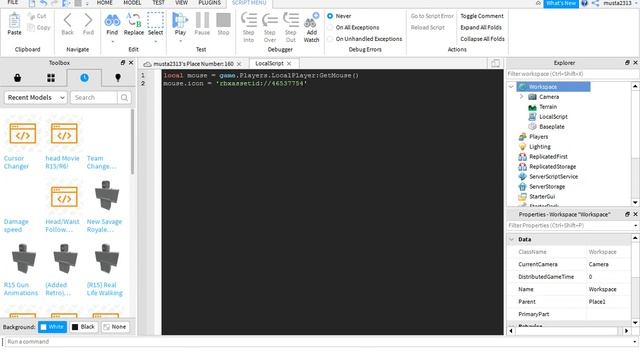Viewport: 640px width, 360px height.
Task: Open the Toolbox Recent clock tab
Action: pyautogui.click(x=84, y=78)
